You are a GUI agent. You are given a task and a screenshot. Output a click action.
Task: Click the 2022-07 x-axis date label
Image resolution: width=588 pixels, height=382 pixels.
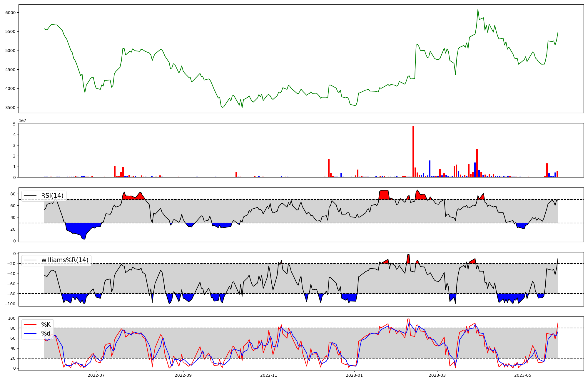pos(96,375)
